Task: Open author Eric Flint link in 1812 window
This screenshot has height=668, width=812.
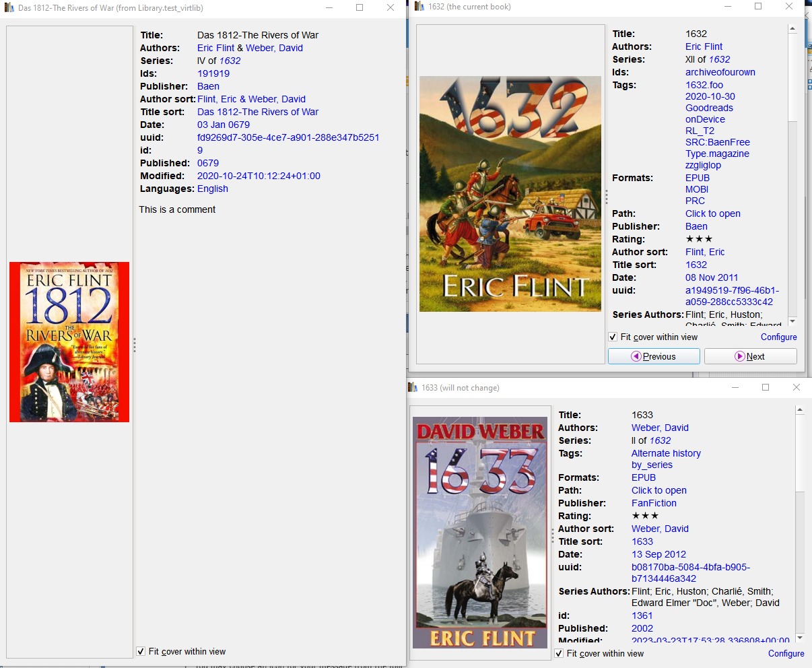Action: (x=216, y=48)
